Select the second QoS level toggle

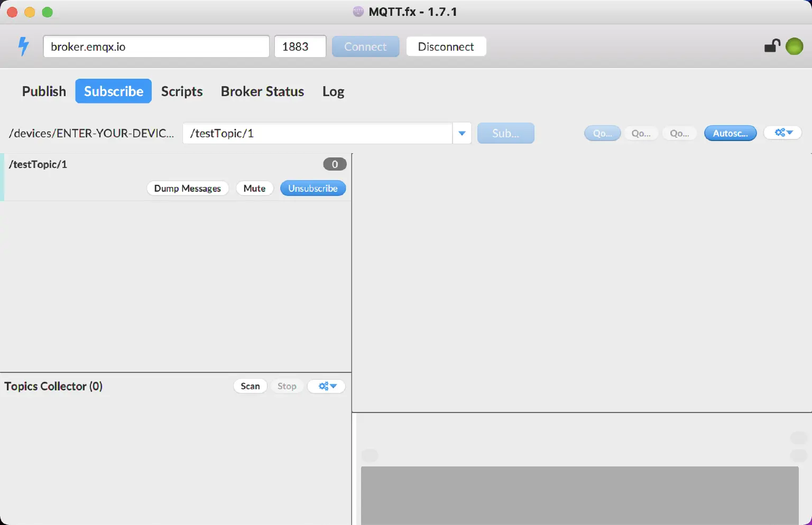coord(641,133)
